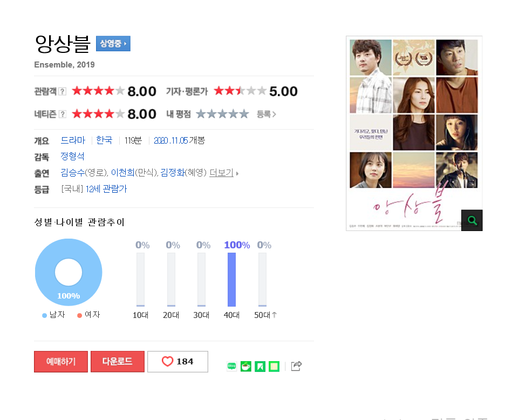This screenshot has width=519, height=420.
Task: Click the 다운로드 button
Action: (x=118, y=362)
